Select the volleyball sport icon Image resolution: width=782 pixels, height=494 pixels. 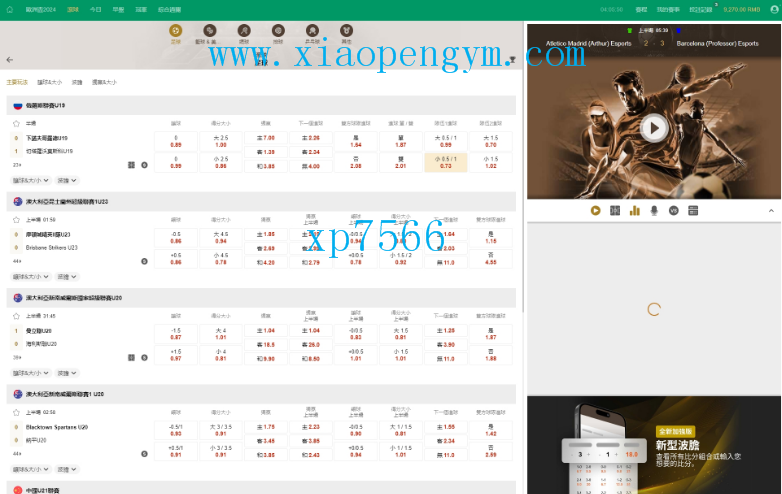[x=278, y=30]
